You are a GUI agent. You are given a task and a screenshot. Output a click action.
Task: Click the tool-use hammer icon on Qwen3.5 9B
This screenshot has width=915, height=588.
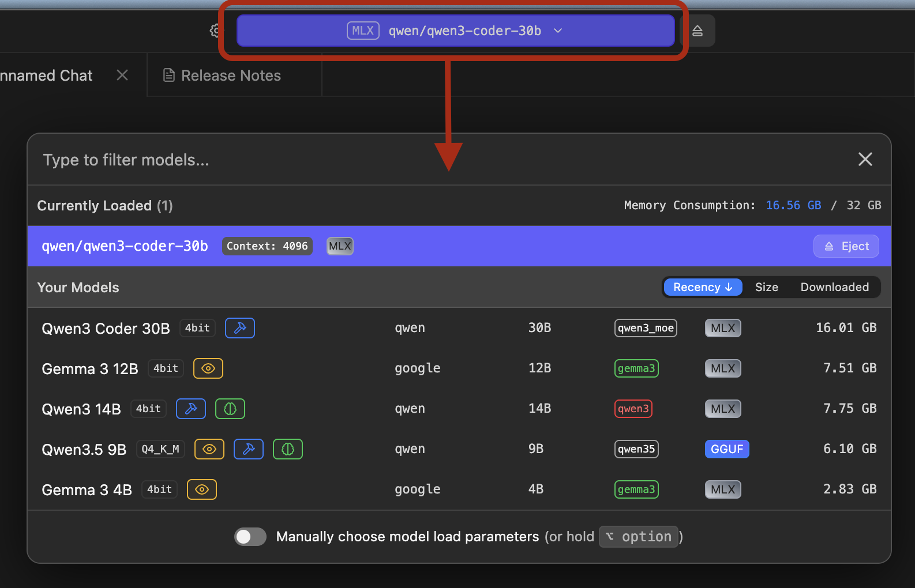point(249,449)
